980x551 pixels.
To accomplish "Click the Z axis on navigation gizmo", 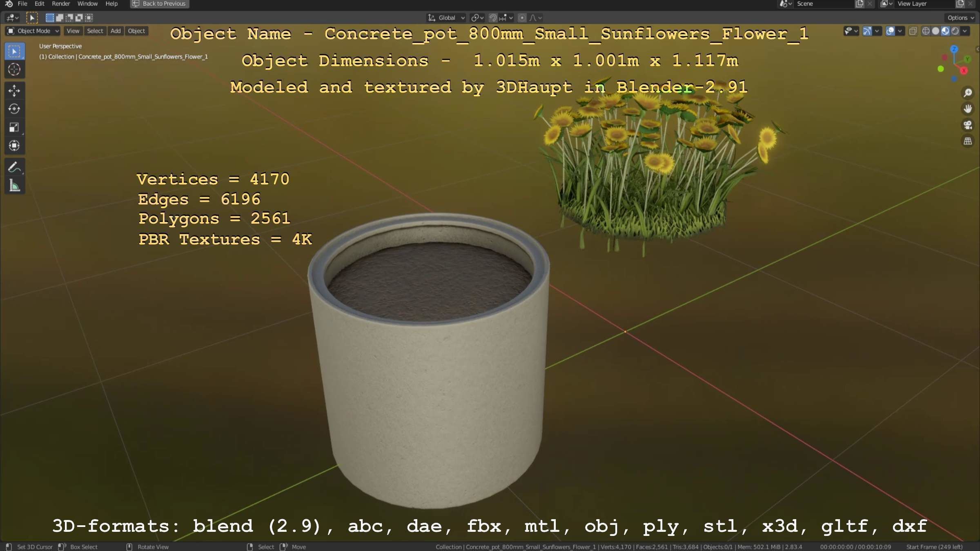I will click(954, 49).
